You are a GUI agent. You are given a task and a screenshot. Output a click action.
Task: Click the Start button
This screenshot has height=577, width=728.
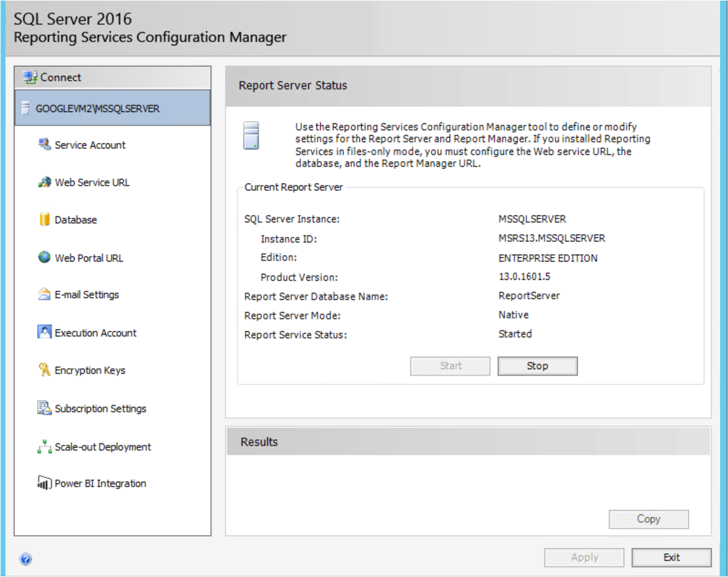pos(450,365)
